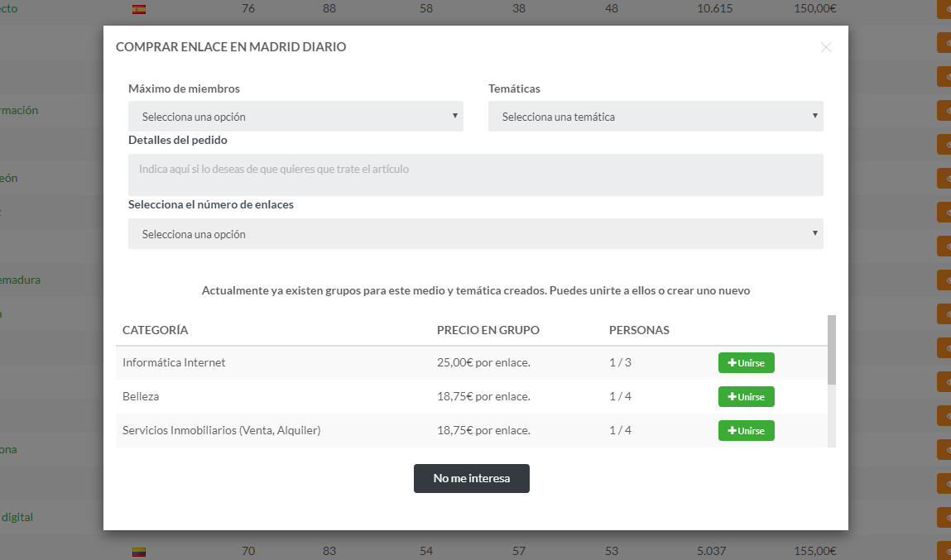The image size is (951, 560).
Task: Join the Informática Internet group with Unirse
Action: pyautogui.click(x=746, y=363)
